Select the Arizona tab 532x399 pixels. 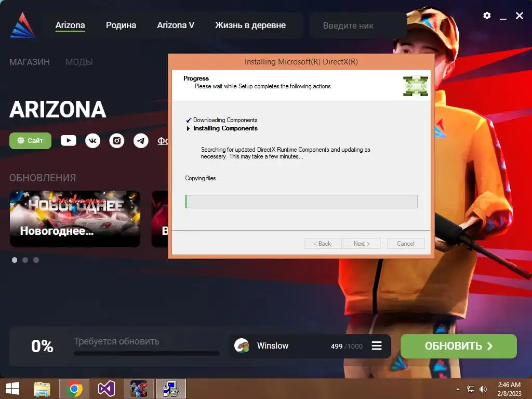pos(70,25)
